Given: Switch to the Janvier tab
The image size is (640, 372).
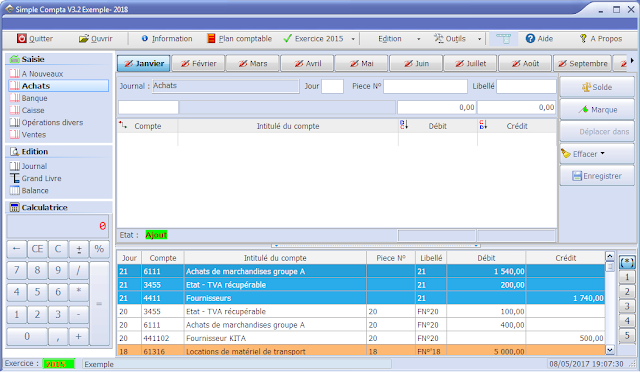Looking at the screenshot, I should point(144,63).
